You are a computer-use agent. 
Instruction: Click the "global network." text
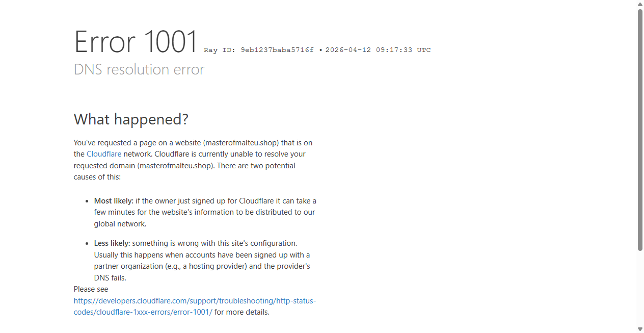[x=120, y=224]
